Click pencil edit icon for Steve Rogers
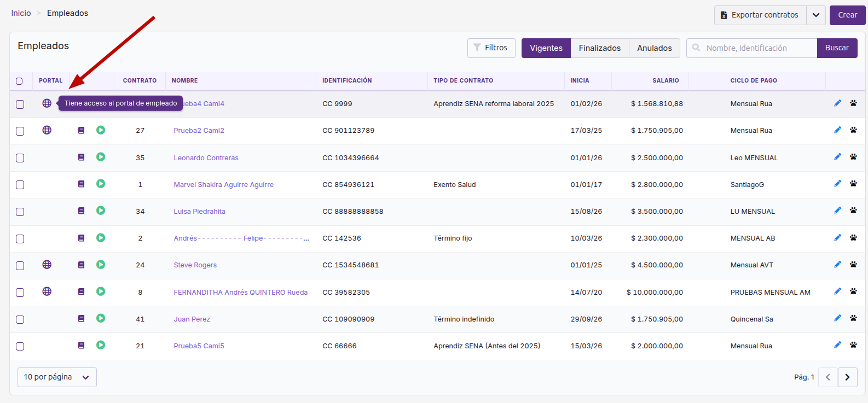This screenshot has width=868, height=403. [837, 265]
